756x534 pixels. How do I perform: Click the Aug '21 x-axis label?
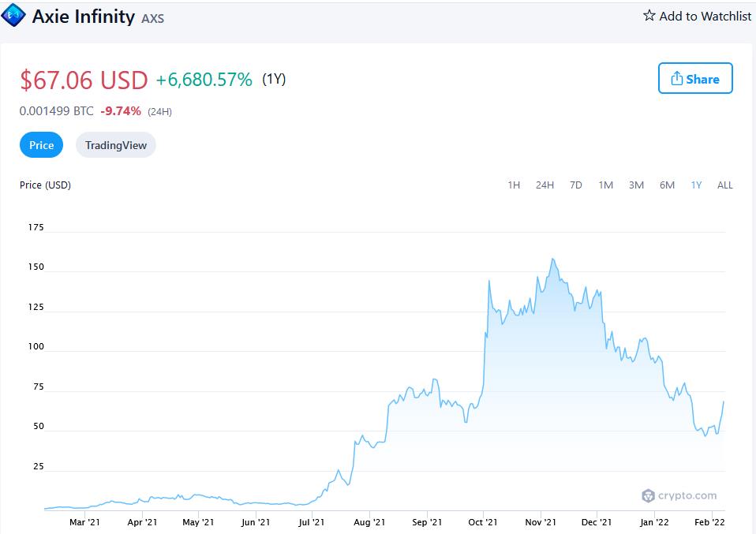click(369, 522)
